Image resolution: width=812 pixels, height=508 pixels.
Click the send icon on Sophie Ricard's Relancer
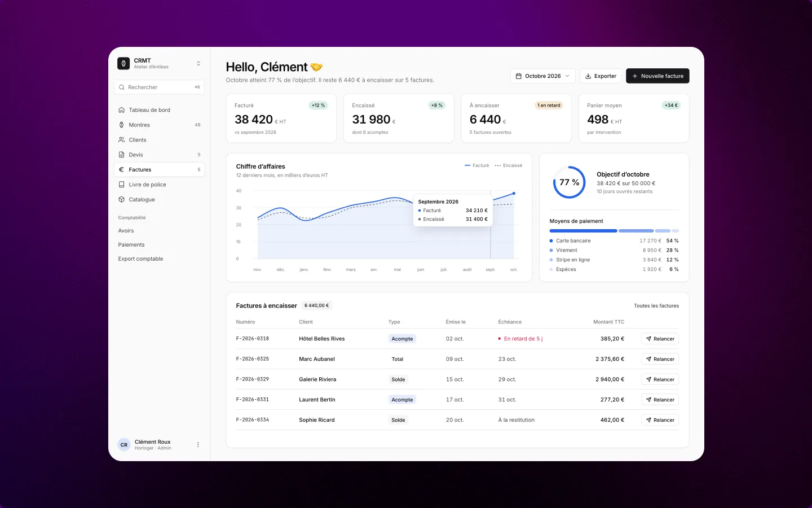[x=648, y=421]
